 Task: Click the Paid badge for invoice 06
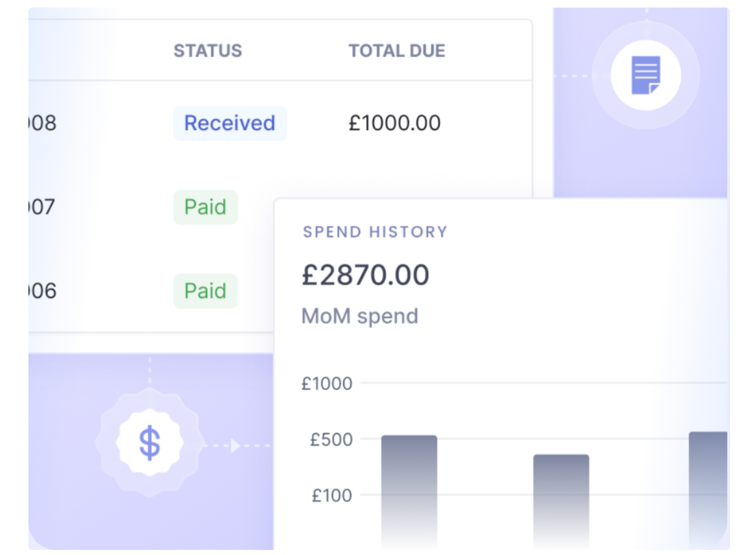click(205, 291)
